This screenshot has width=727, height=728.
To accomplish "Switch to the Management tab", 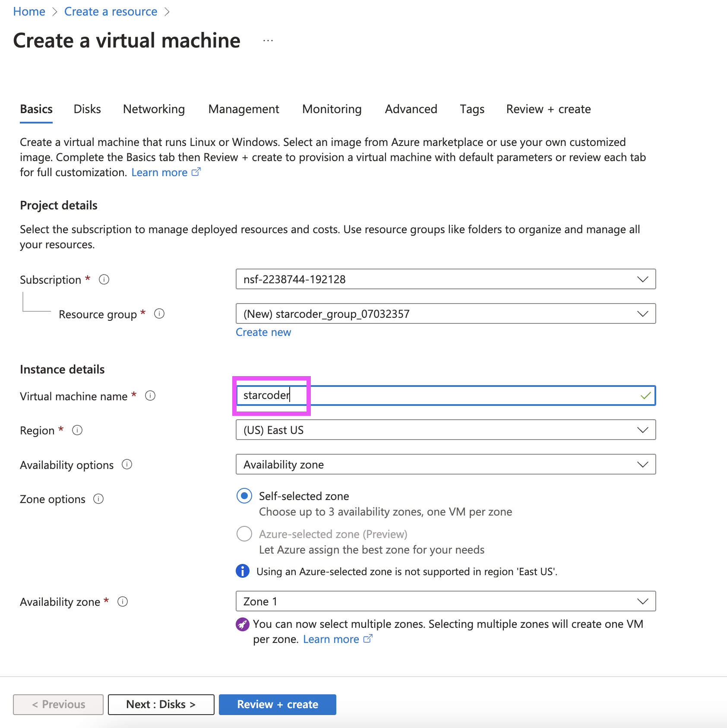I will [x=244, y=109].
